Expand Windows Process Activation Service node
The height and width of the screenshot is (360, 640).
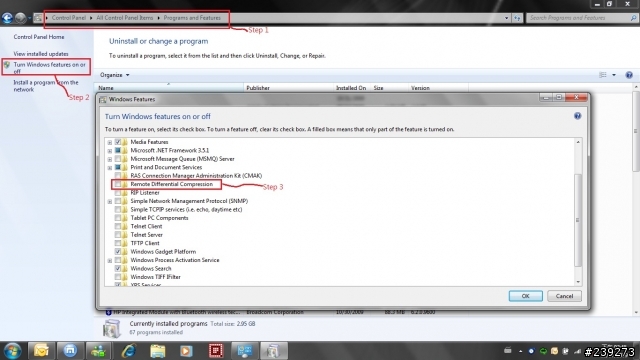coord(110,260)
